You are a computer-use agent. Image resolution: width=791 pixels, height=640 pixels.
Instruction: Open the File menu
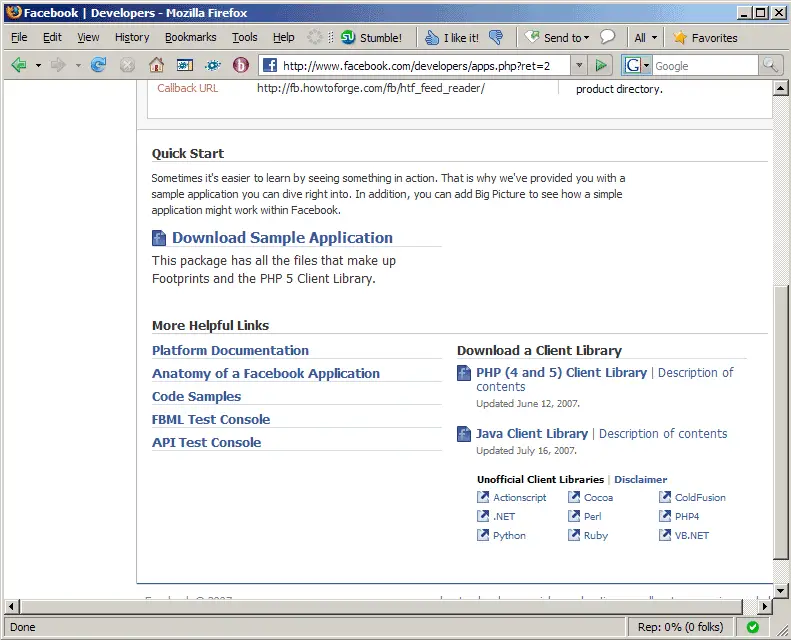point(19,37)
